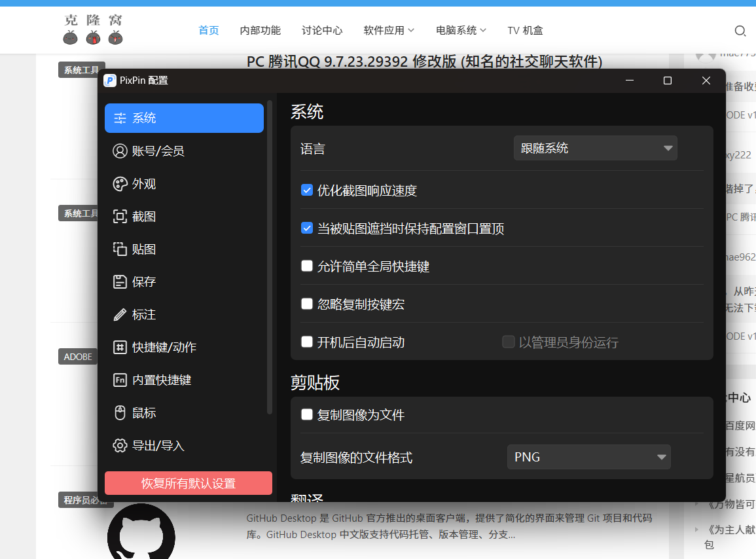The height and width of the screenshot is (559, 756).
Task: Click the 外观 palette icon
Action: point(120,184)
